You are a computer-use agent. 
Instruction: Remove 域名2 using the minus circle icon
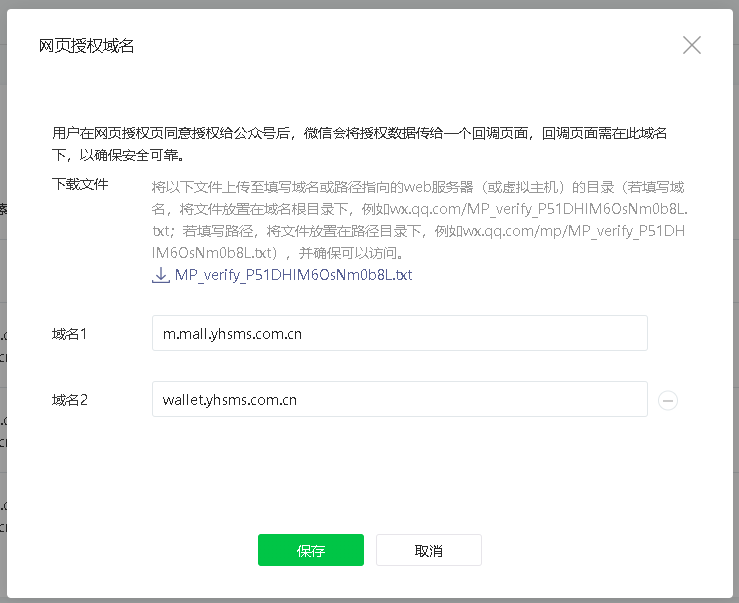(668, 400)
